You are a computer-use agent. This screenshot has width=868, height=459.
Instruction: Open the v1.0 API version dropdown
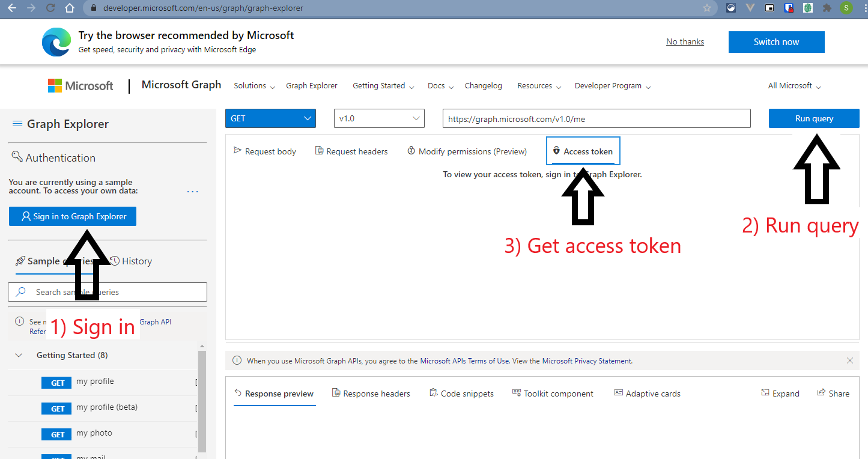(x=379, y=118)
